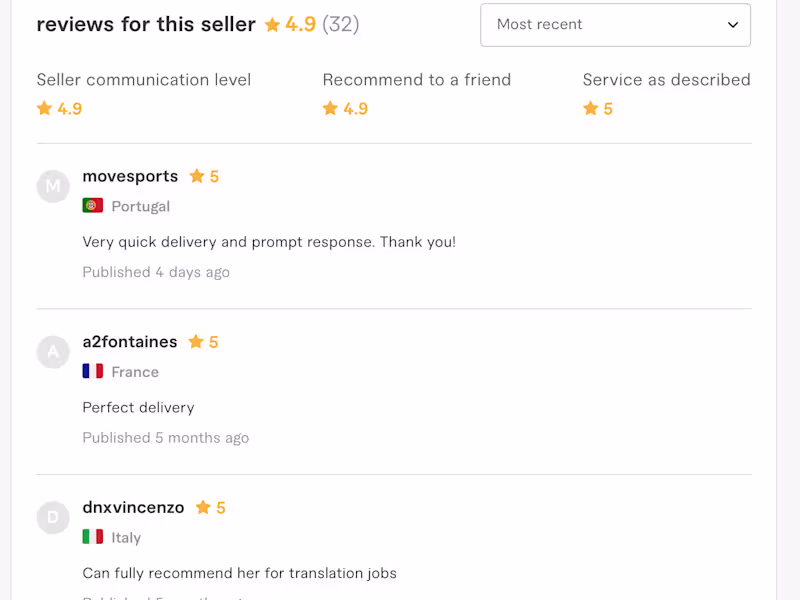Click the Seller communication level star
This screenshot has width=800, height=600.
(x=44, y=109)
